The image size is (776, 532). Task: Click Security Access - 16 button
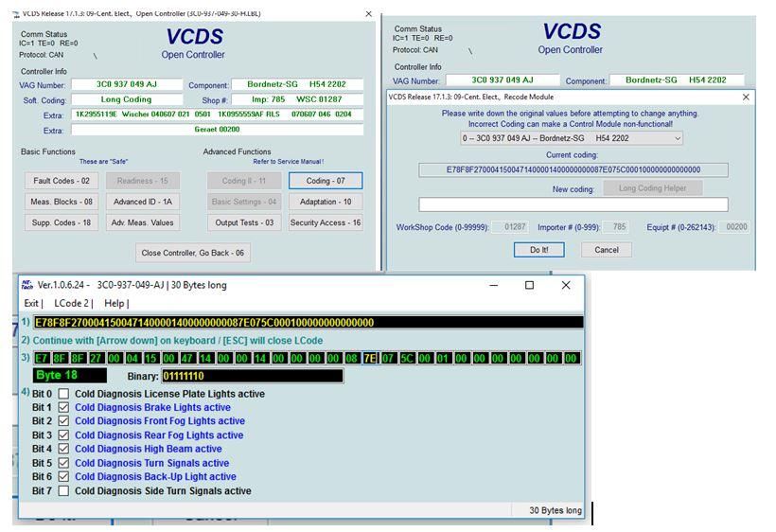pyautogui.click(x=326, y=222)
